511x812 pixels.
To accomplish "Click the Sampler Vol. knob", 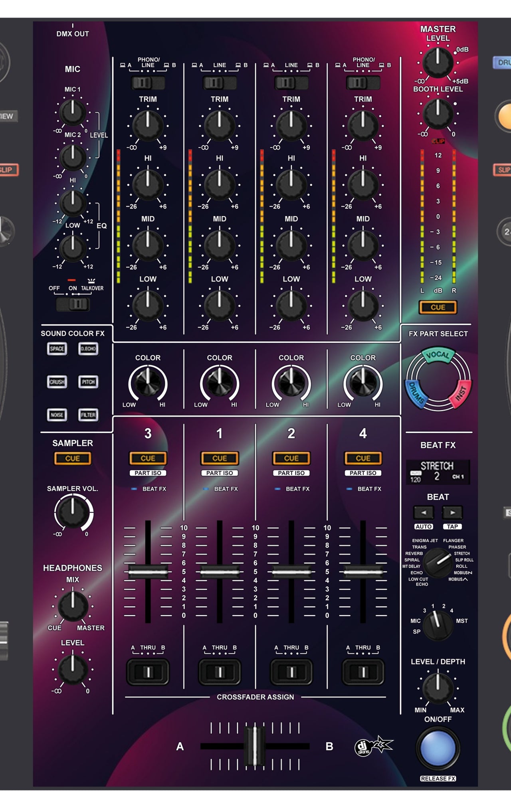I will point(73,512).
